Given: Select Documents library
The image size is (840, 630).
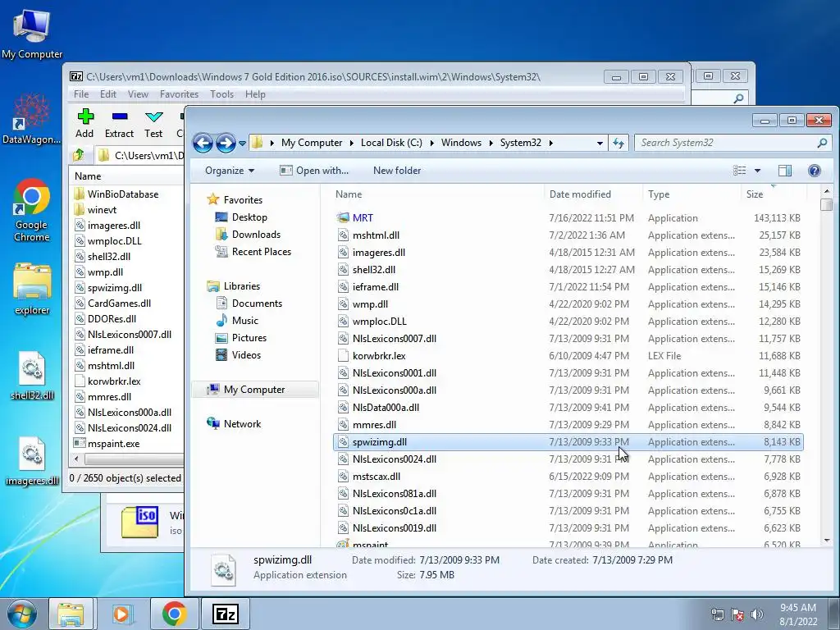Looking at the screenshot, I should (257, 304).
